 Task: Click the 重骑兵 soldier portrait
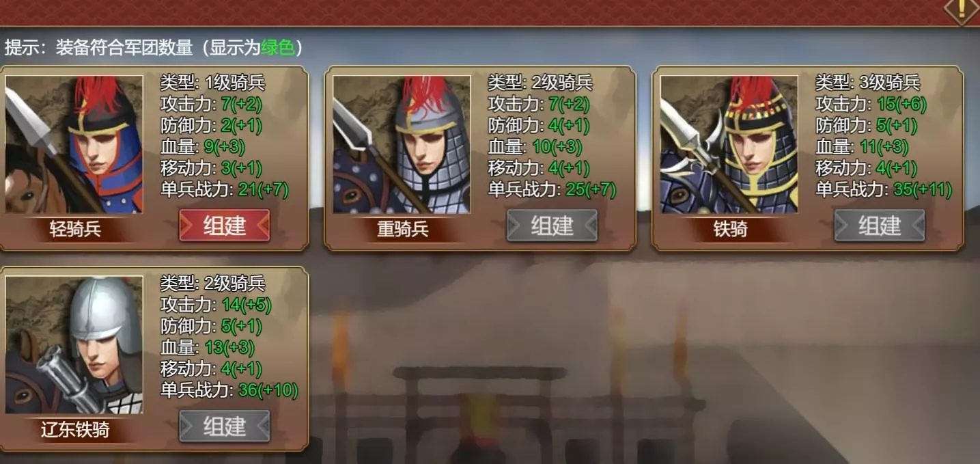(x=402, y=144)
